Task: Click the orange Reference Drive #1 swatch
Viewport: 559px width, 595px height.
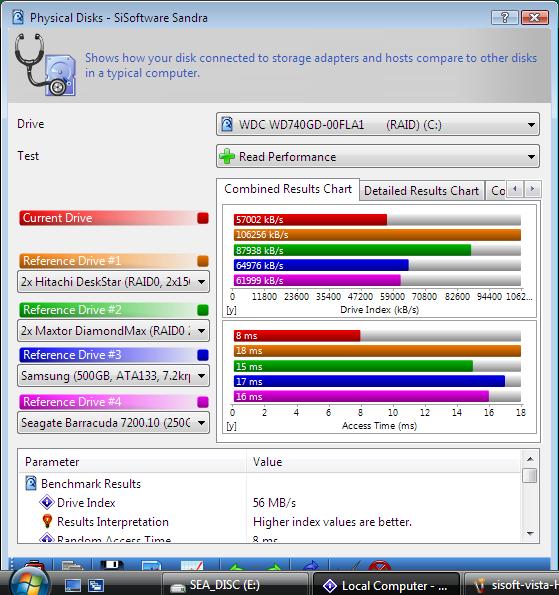Action: tap(203, 261)
